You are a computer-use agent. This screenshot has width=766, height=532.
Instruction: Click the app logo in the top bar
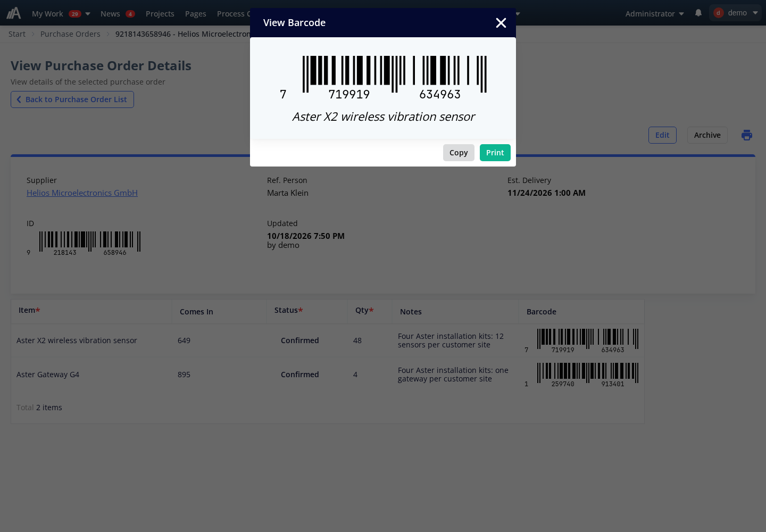[14, 13]
